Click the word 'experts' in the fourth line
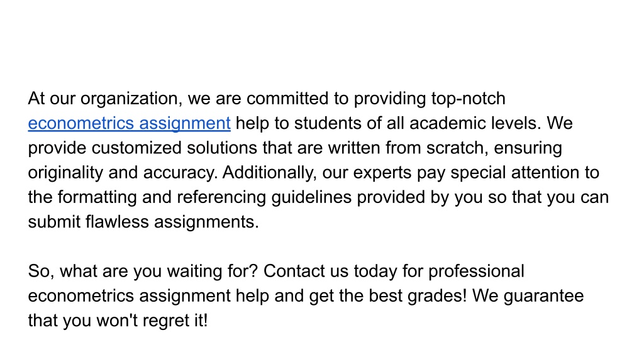This screenshot has width=644, height=362. tap(382, 173)
